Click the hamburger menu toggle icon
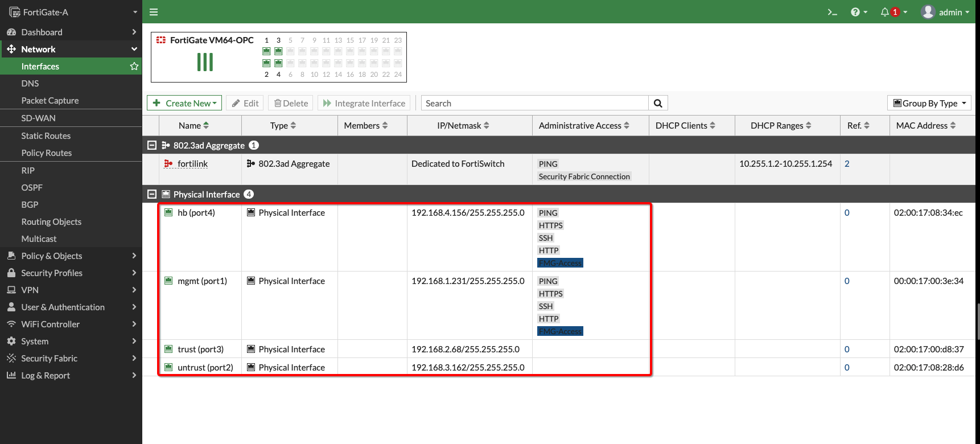 (x=154, y=12)
